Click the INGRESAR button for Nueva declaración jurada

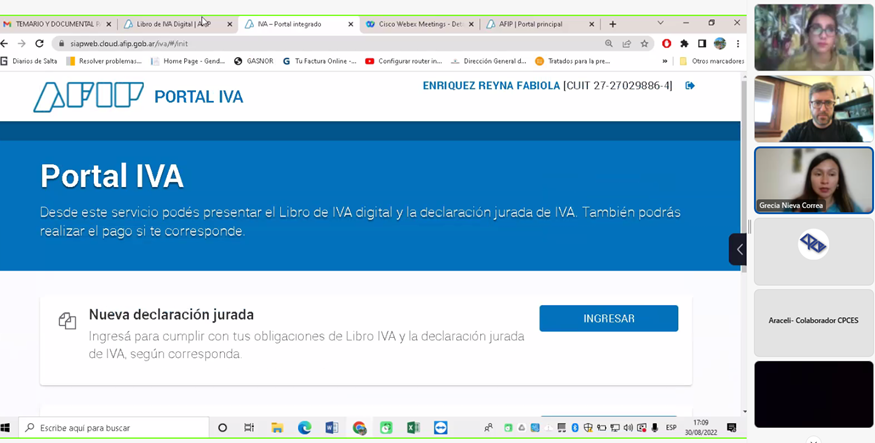pyautogui.click(x=608, y=319)
